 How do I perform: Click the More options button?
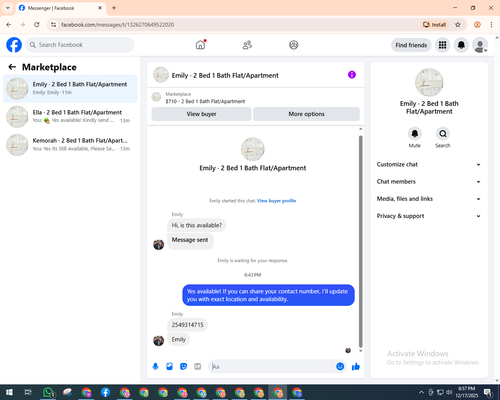click(x=306, y=114)
